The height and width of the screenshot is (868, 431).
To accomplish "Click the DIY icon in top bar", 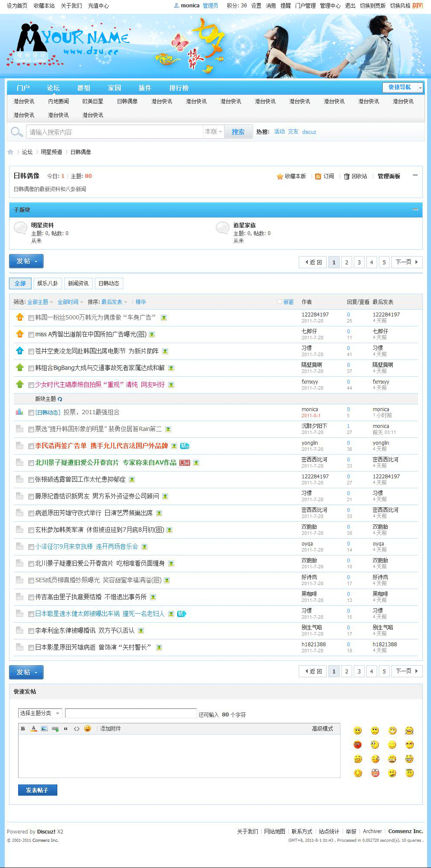I will 418,6.
